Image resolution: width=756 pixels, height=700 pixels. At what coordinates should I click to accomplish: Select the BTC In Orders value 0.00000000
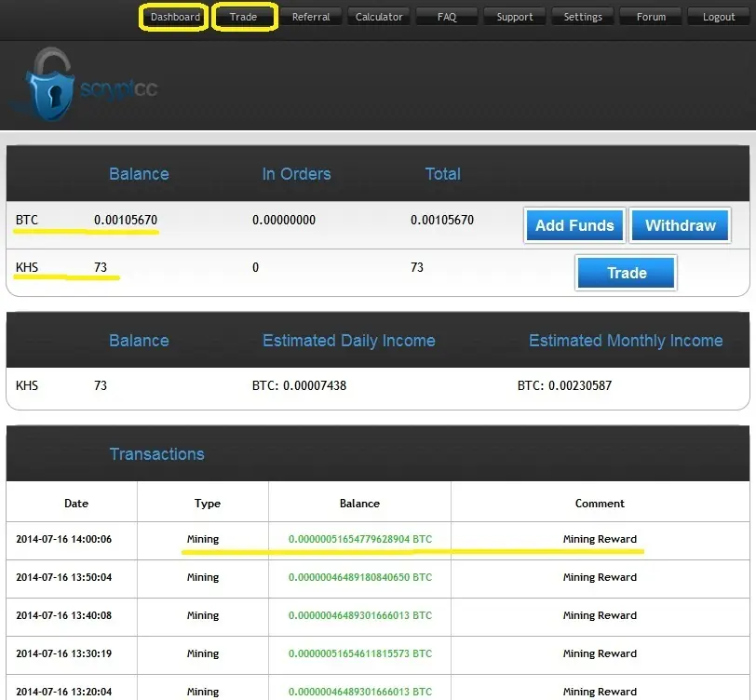tap(283, 220)
